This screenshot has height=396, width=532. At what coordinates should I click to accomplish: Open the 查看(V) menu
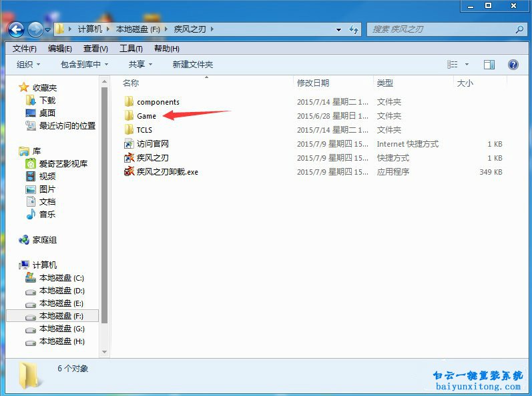[95, 49]
